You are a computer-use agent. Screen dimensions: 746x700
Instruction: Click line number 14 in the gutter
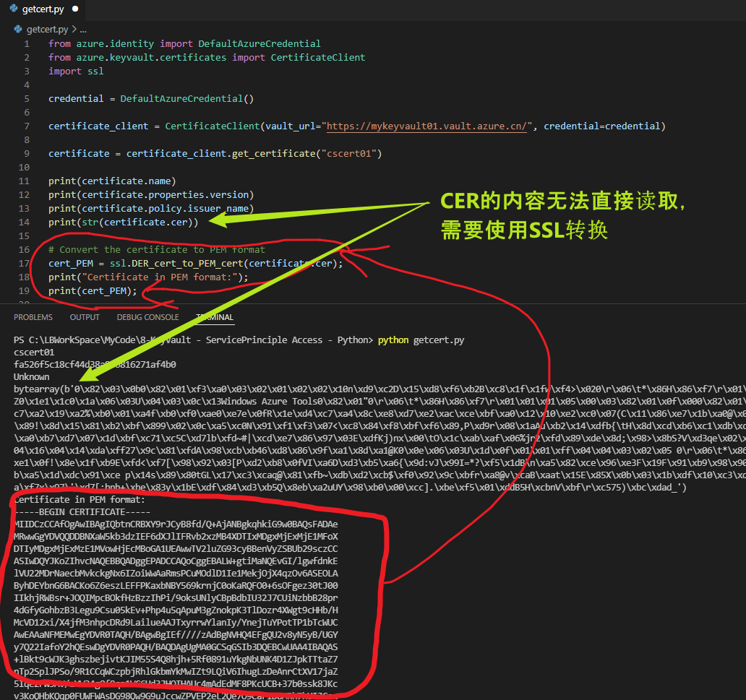coord(25,222)
